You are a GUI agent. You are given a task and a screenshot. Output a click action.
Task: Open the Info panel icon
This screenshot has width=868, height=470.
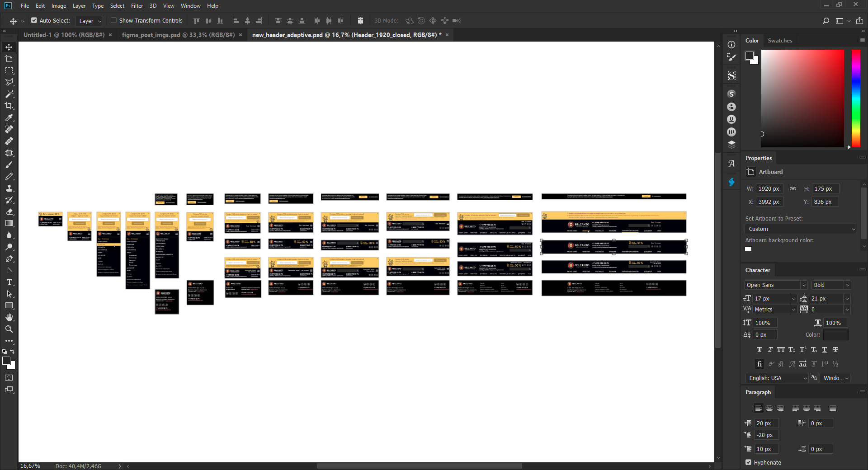[731, 44]
